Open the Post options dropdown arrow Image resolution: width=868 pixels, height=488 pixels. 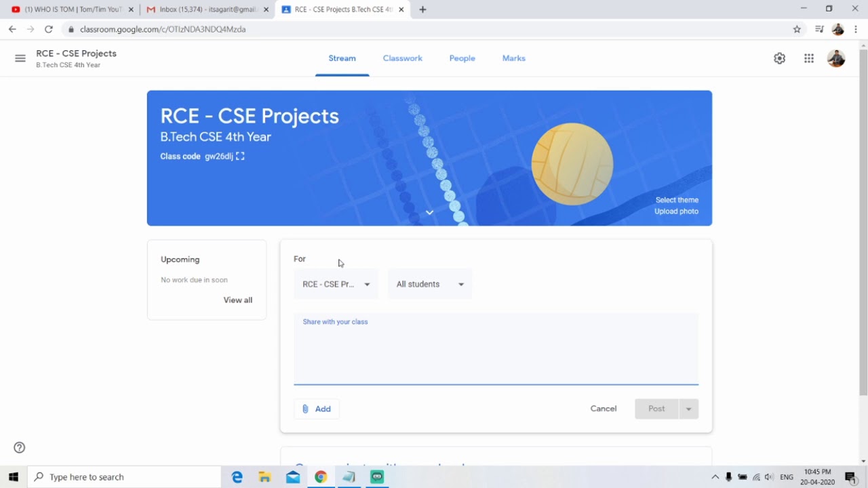pos(689,409)
